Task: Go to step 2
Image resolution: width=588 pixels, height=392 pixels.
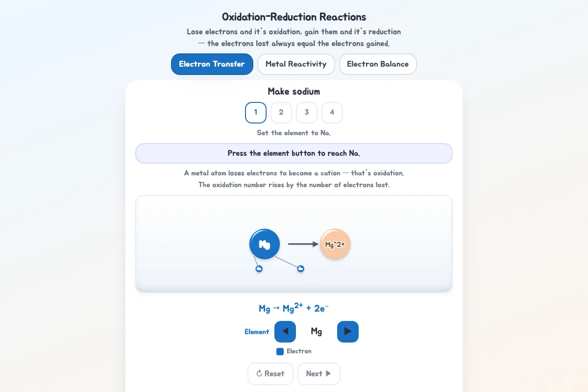Action: (281, 113)
